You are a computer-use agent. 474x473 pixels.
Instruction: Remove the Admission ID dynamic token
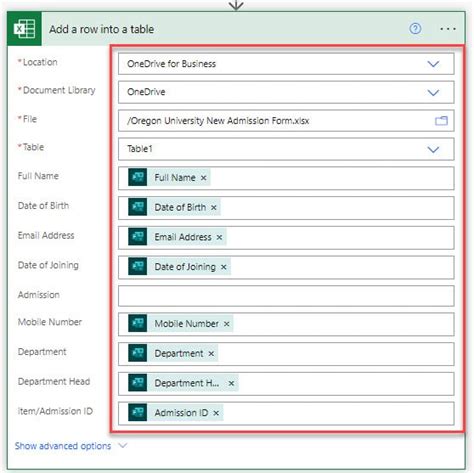[x=216, y=413]
